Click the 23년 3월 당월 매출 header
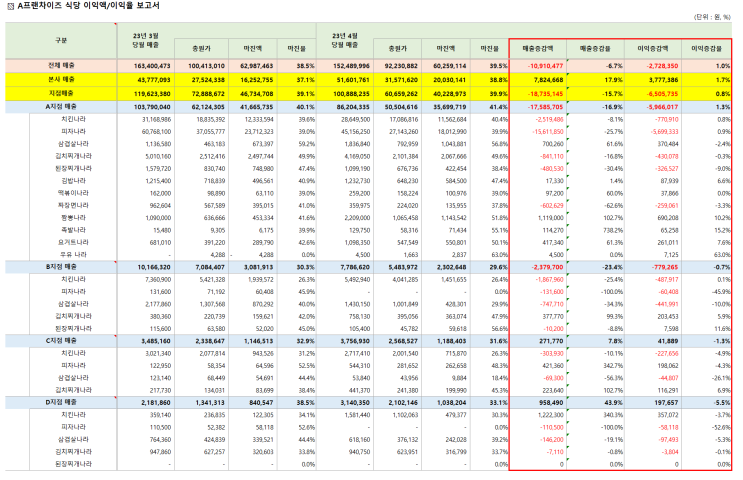 tap(145, 41)
